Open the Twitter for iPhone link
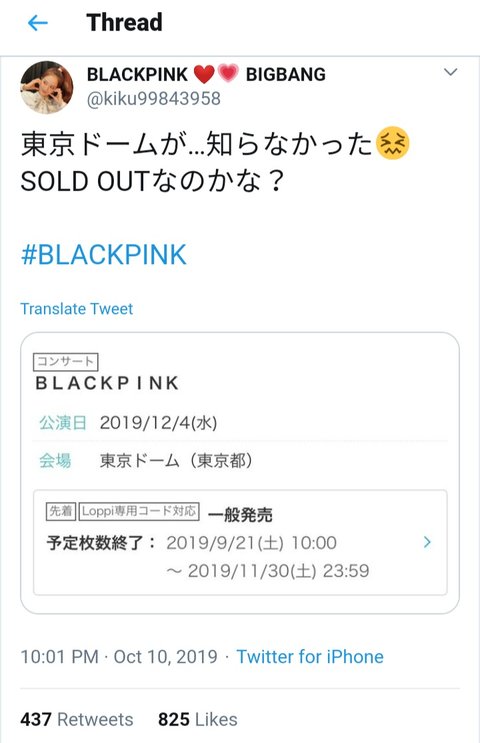Viewport: 480px width, 743px height. (310, 657)
